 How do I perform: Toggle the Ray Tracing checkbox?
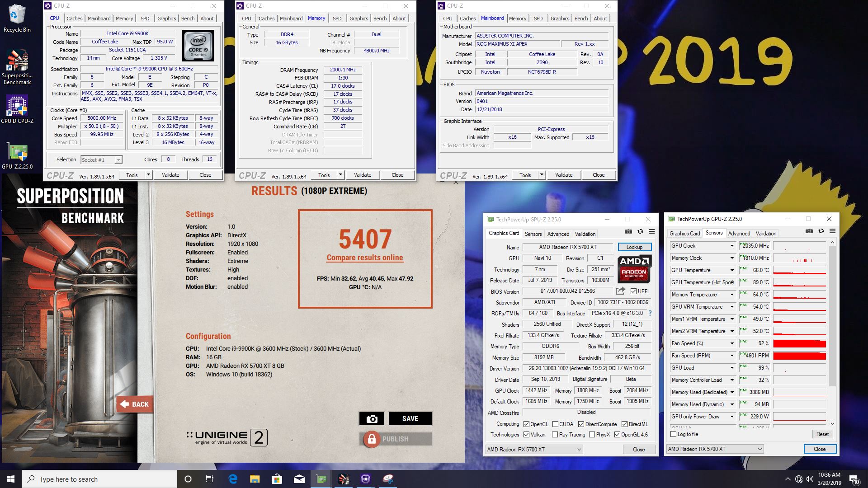pos(555,435)
